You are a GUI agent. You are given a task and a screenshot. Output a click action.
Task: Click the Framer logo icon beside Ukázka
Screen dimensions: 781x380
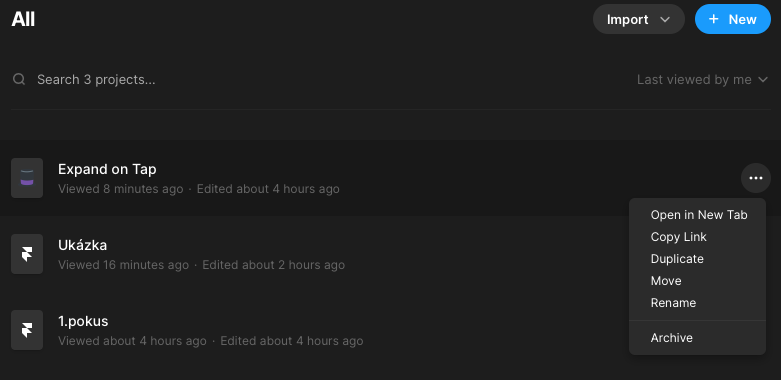click(x=27, y=254)
